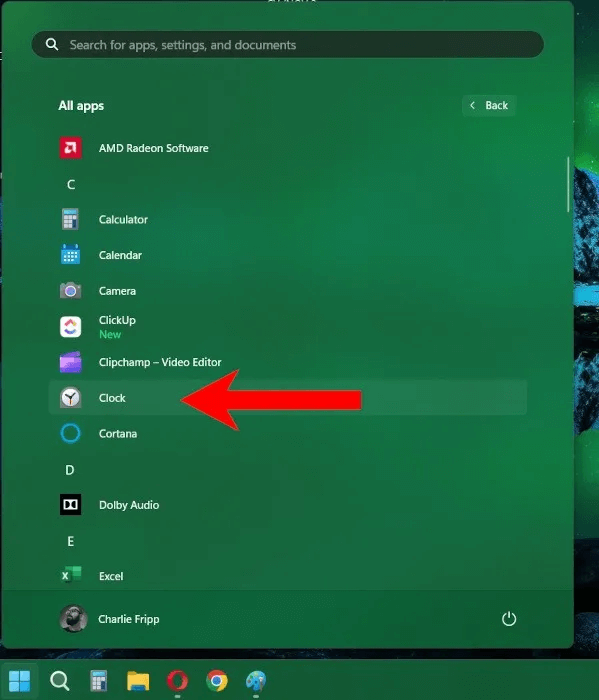Image resolution: width=599 pixels, height=700 pixels.
Task: Jump to letter C section header
Action: (x=71, y=184)
